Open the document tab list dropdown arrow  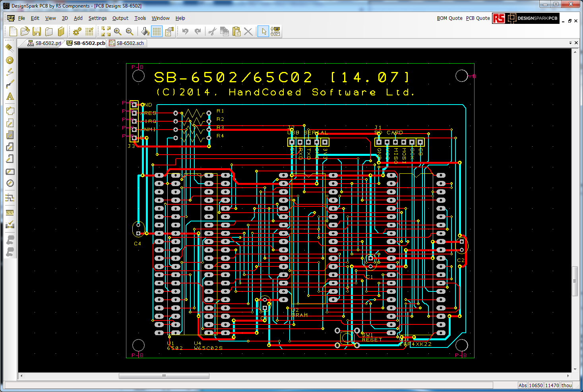[571, 43]
